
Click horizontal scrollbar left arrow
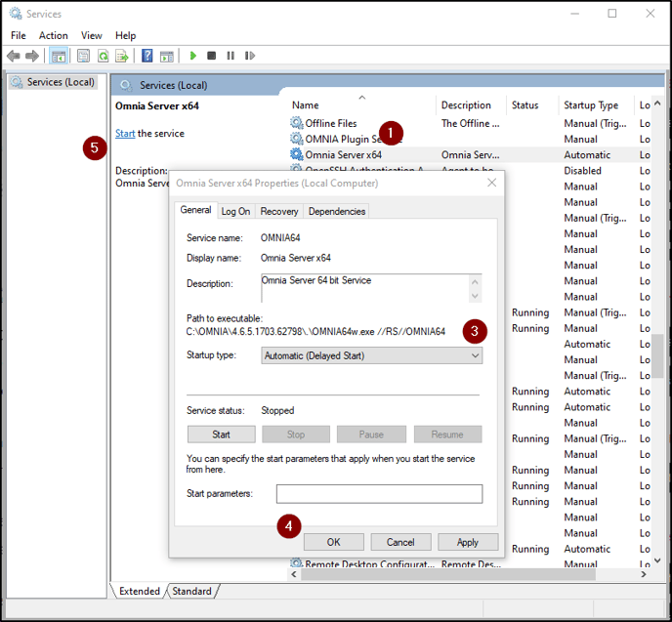[x=294, y=574]
